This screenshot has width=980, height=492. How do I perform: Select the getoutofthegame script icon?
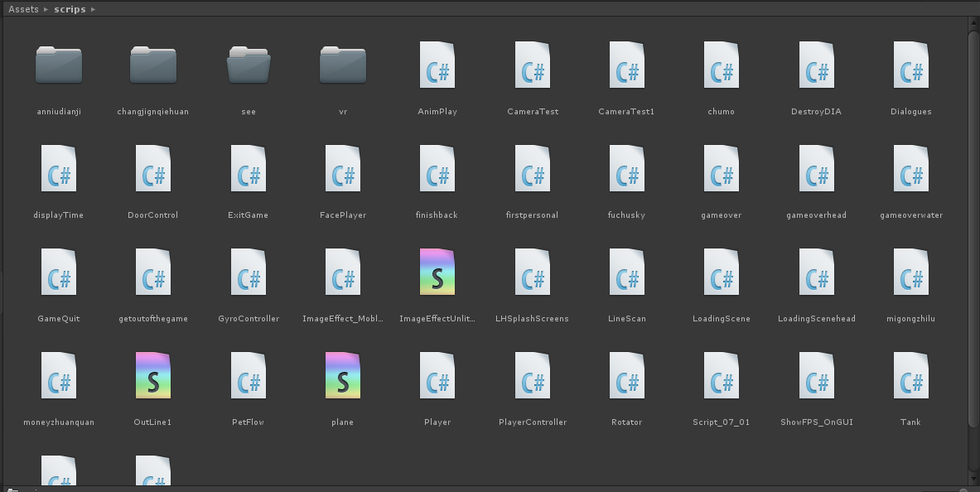153,273
